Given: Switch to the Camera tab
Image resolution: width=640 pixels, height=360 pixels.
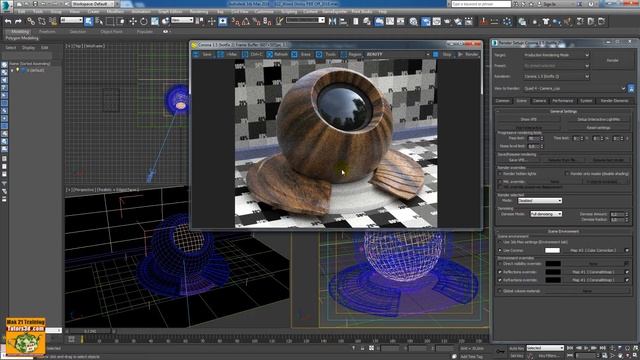Looking at the screenshot, I should pos(539,101).
